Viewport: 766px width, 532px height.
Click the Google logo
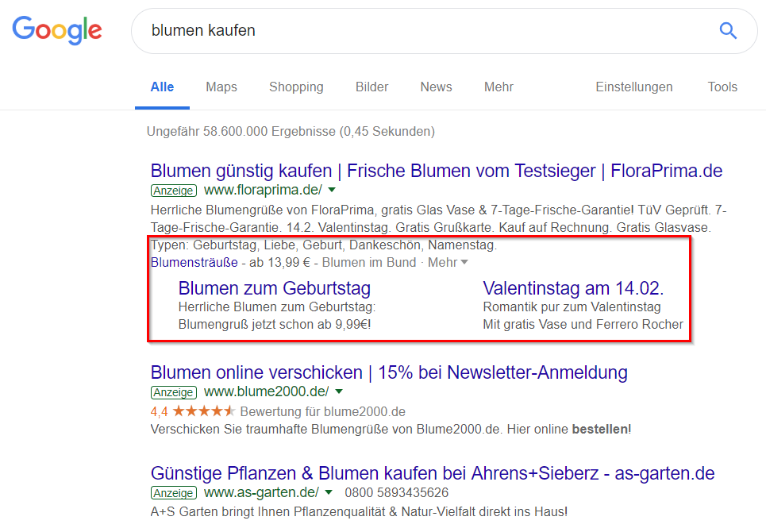coord(57,30)
